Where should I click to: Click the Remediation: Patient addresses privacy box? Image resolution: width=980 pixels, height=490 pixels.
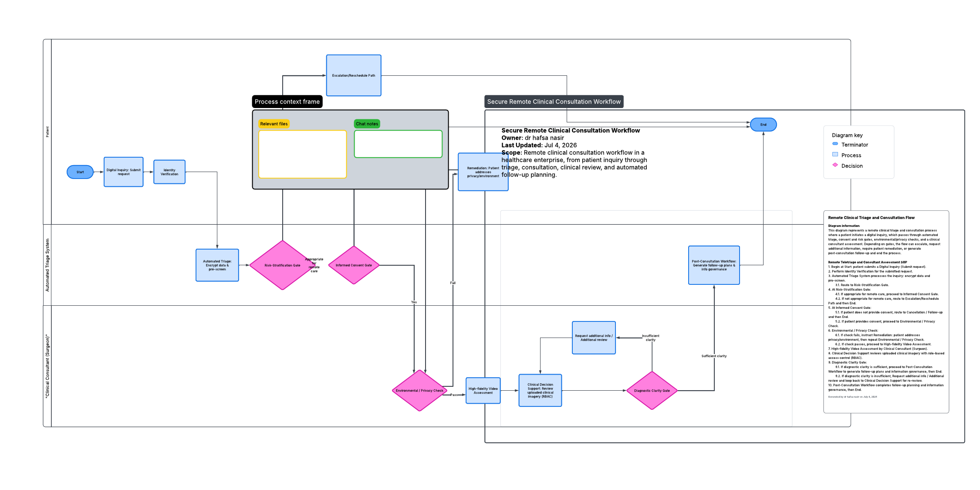(483, 172)
